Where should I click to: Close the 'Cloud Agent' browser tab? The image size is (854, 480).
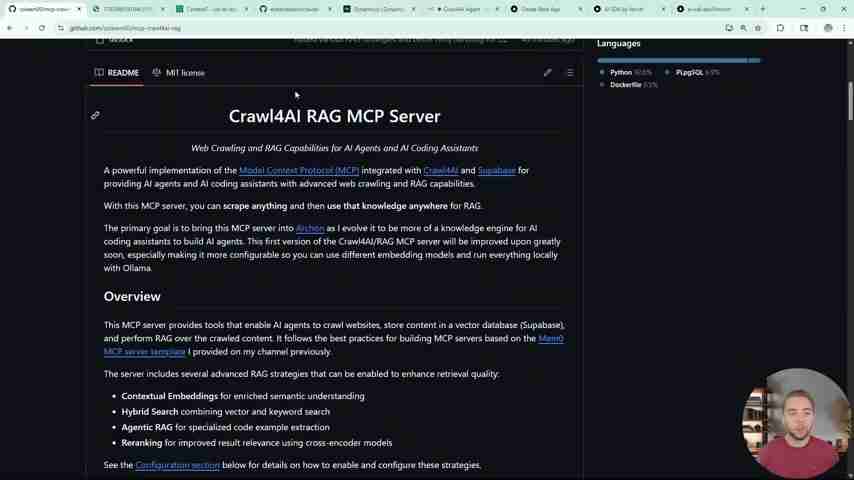tap(496, 9)
